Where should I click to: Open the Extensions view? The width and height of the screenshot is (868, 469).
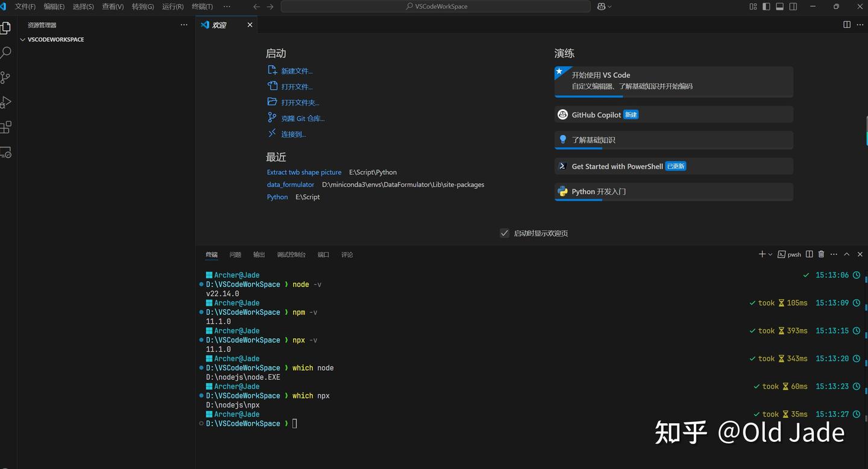click(7, 127)
